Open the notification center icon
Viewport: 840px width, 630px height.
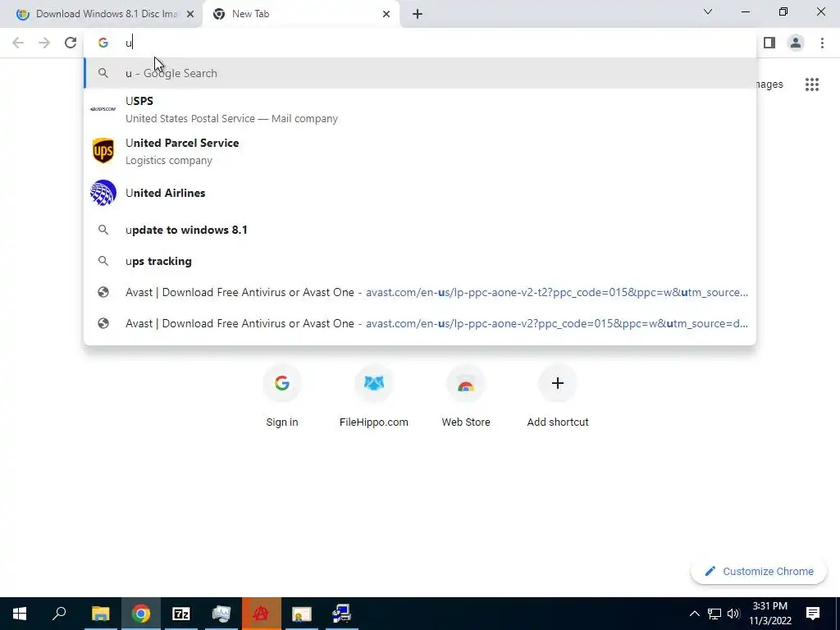point(813,614)
